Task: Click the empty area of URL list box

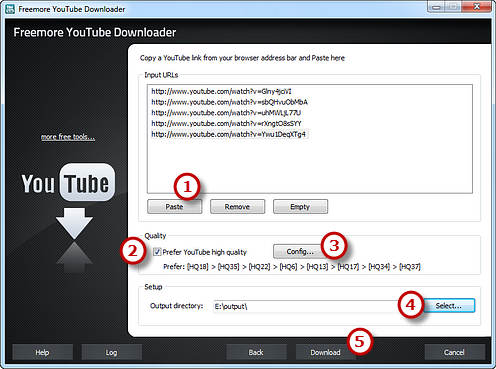Action: pyautogui.click(x=310, y=165)
